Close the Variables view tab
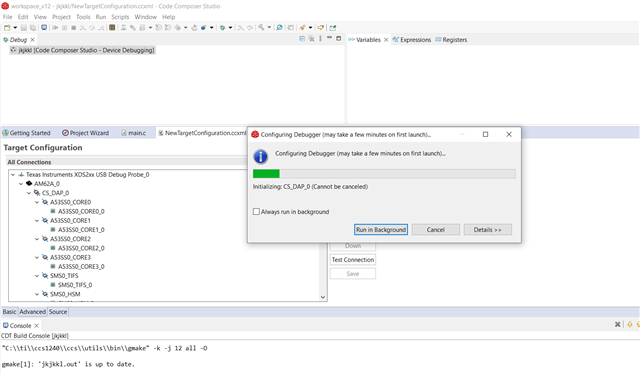Viewport: 640px width, 374px height. pos(386,40)
